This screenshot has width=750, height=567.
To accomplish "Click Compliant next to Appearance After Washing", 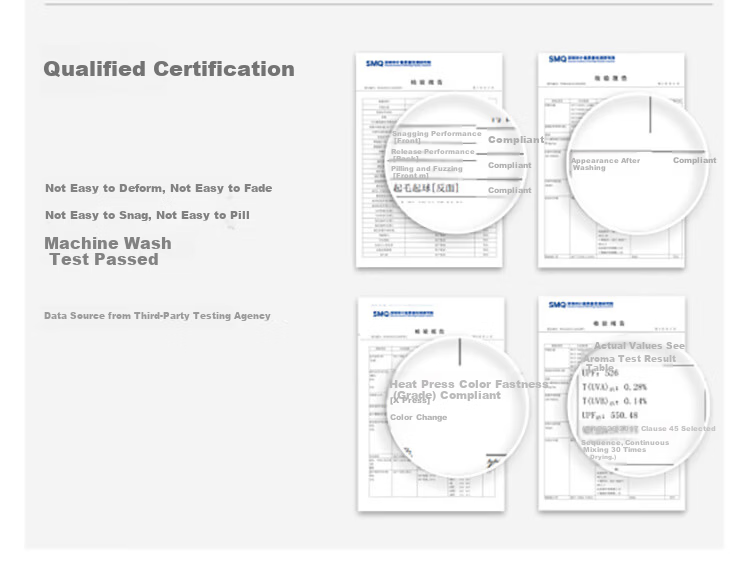I will coord(695,160).
